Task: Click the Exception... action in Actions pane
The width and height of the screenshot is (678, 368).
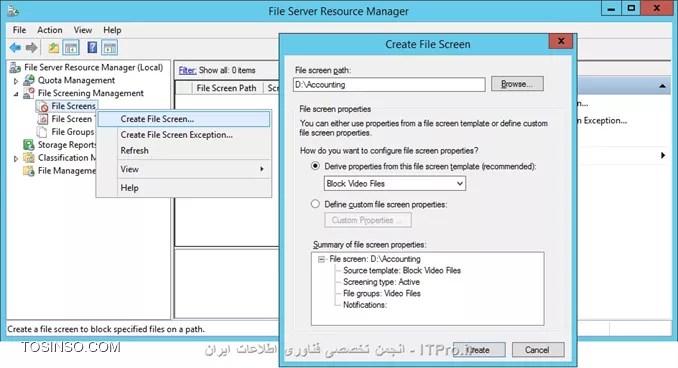Action: [602, 121]
